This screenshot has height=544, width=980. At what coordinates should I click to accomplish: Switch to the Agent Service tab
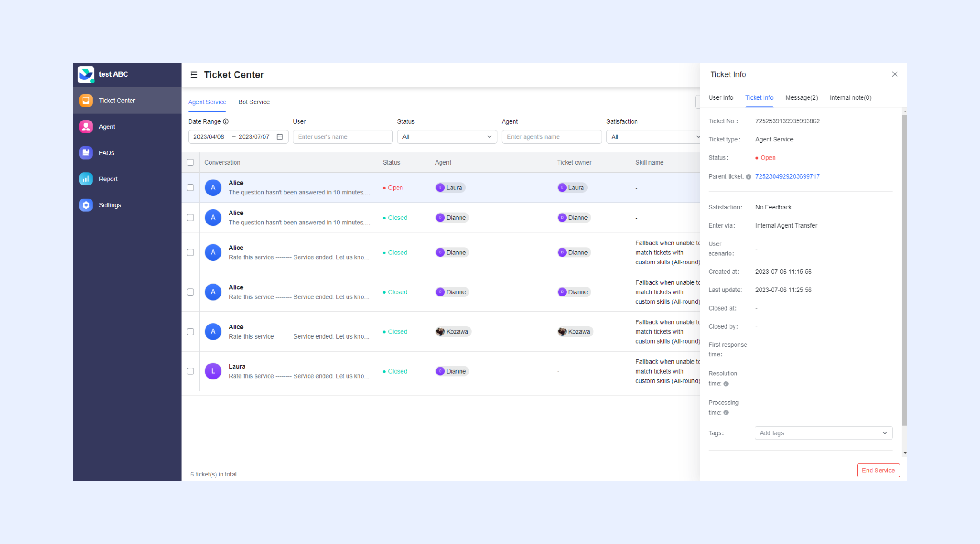coord(207,102)
